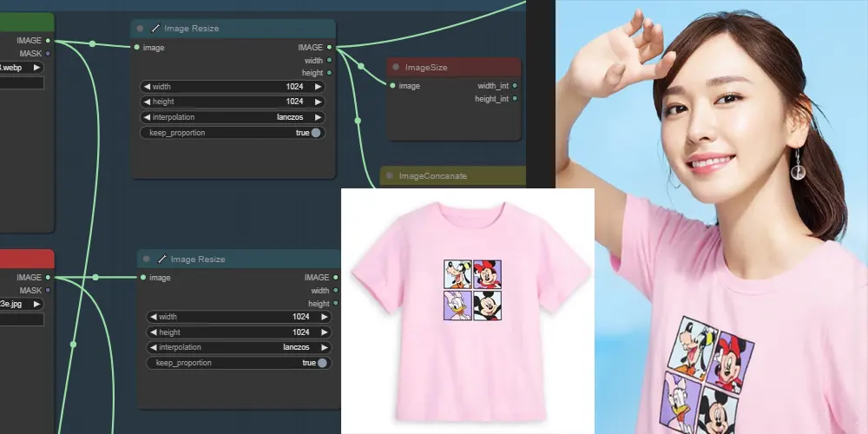Click reroute dot on link into bottom Image Resize
The width and height of the screenshot is (868, 434).
pyautogui.click(x=95, y=278)
